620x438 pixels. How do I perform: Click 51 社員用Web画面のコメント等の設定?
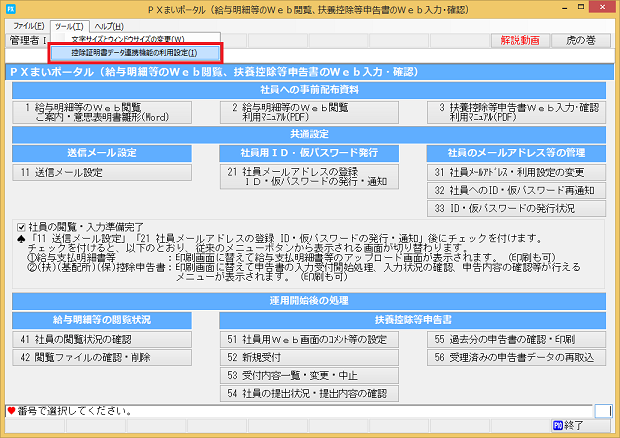309,340
